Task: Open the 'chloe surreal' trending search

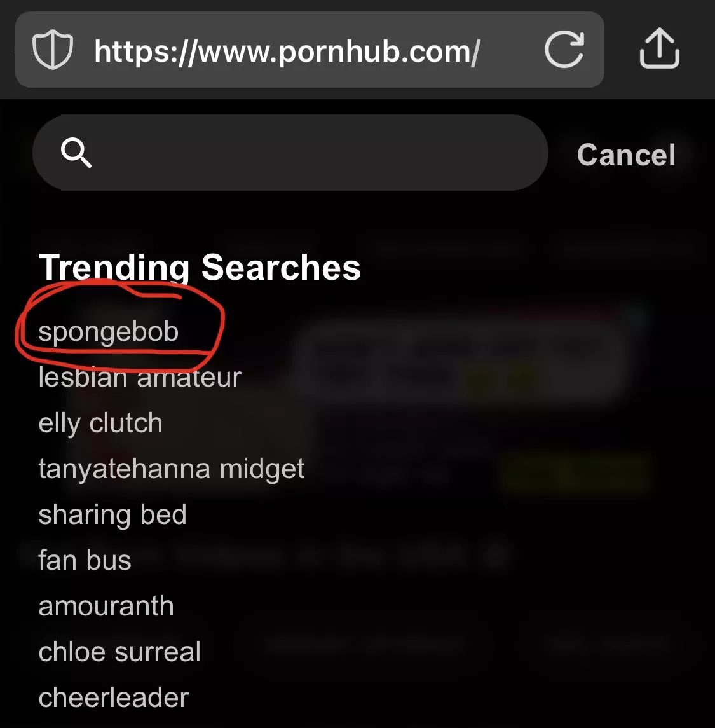Action: click(119, 652)
